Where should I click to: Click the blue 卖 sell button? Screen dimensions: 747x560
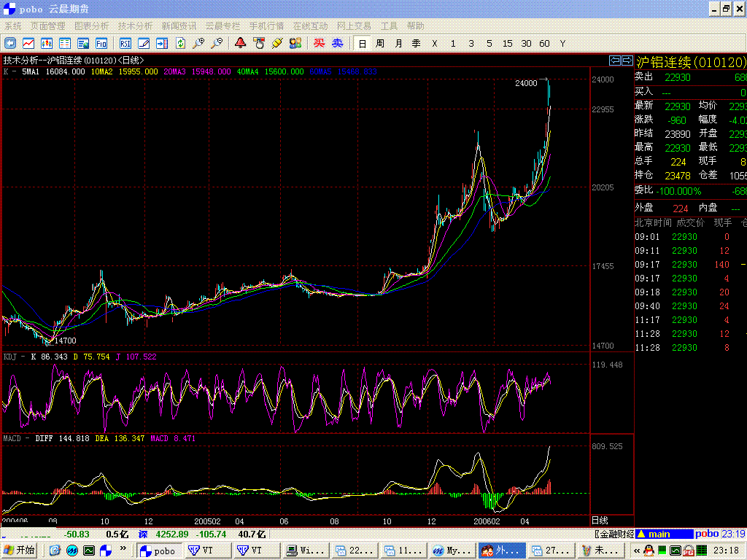(337, 43)
